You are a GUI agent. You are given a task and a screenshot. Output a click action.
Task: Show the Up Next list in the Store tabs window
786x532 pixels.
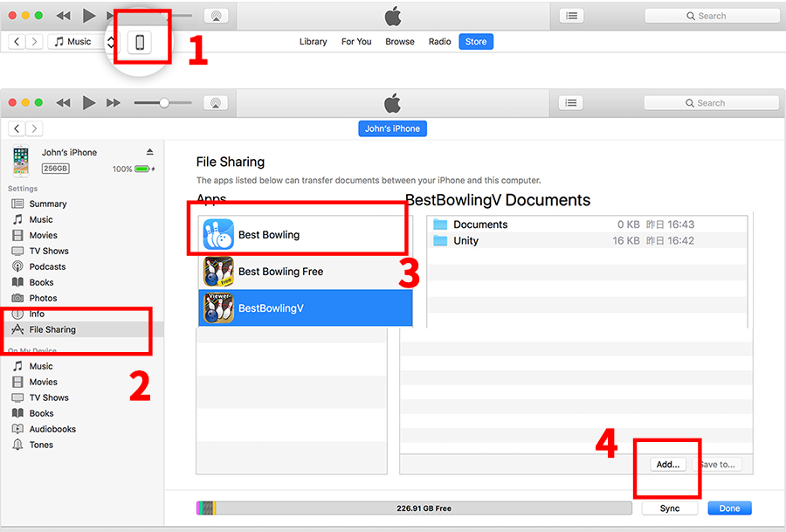[571, 16]
